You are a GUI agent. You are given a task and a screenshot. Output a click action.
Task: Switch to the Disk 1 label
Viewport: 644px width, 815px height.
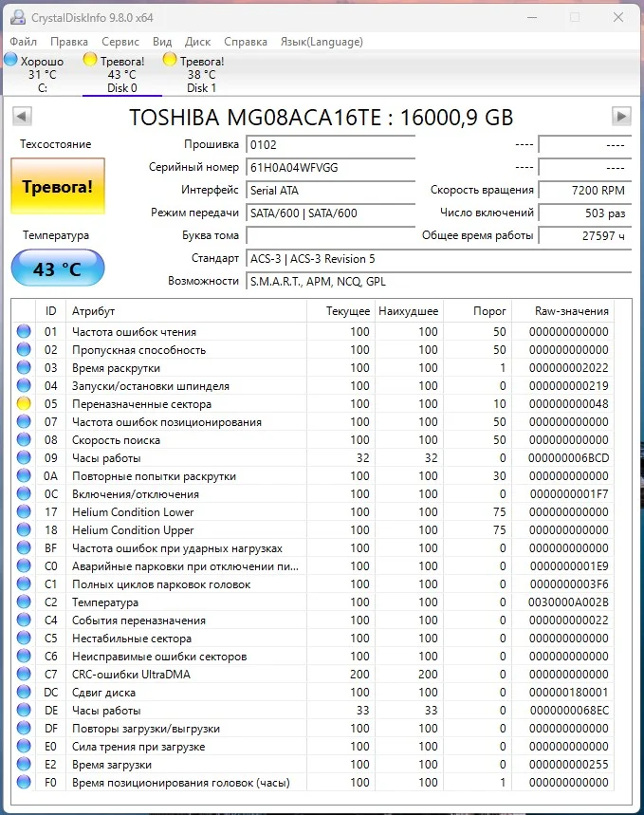pos(201,88)
